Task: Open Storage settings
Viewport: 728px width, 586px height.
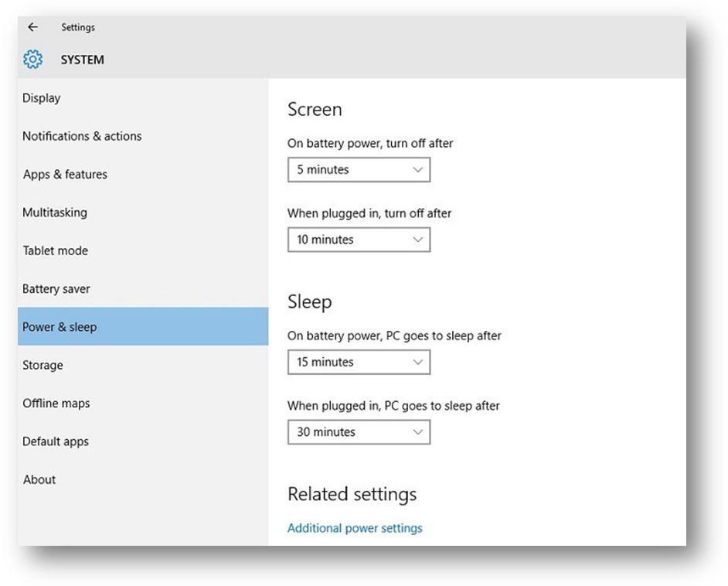Action: 43,365
